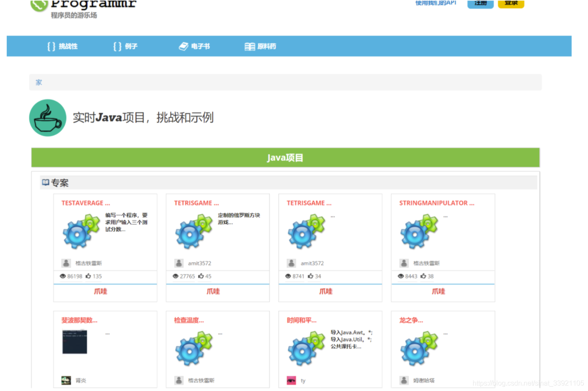Open the 例子 menu item
The image size is (588, 391).
pyautogui.click(x=125, y=46)
